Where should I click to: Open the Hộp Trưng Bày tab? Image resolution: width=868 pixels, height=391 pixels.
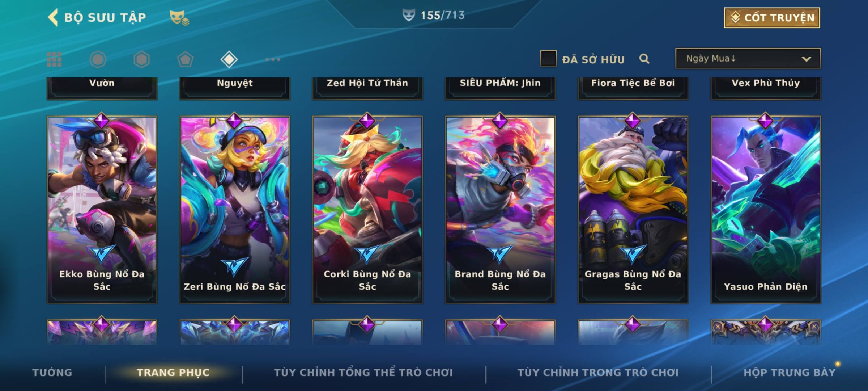click(790, 372)
